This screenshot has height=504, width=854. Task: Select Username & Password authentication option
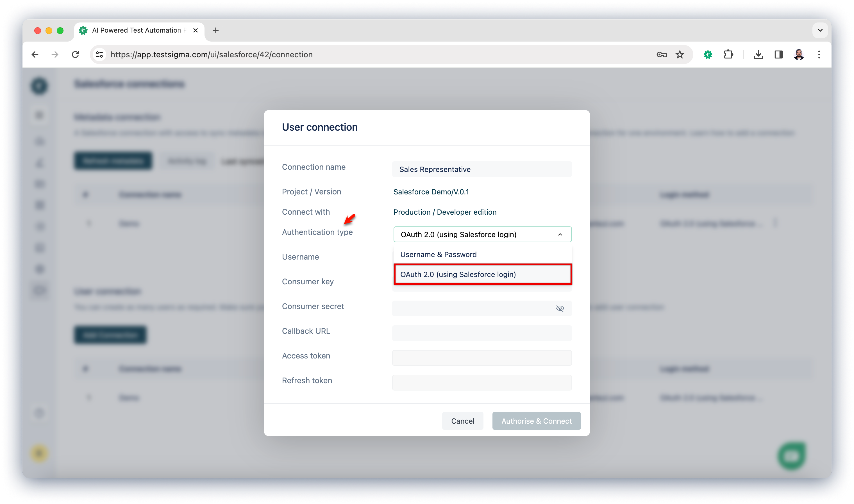439,254
